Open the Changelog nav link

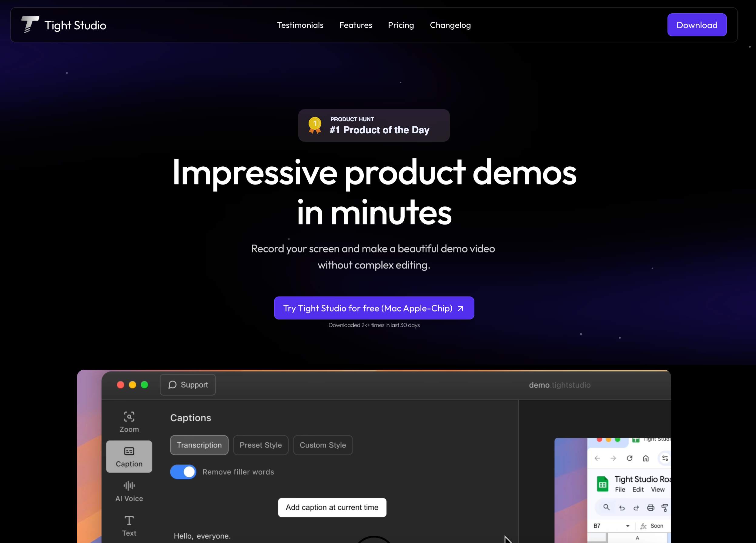click(450, 25)
